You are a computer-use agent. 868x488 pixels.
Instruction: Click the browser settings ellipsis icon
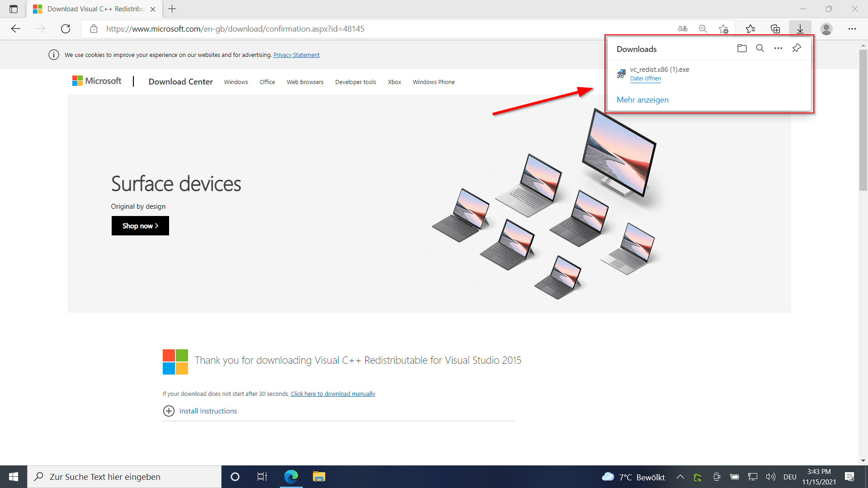(x=852, y=28)
